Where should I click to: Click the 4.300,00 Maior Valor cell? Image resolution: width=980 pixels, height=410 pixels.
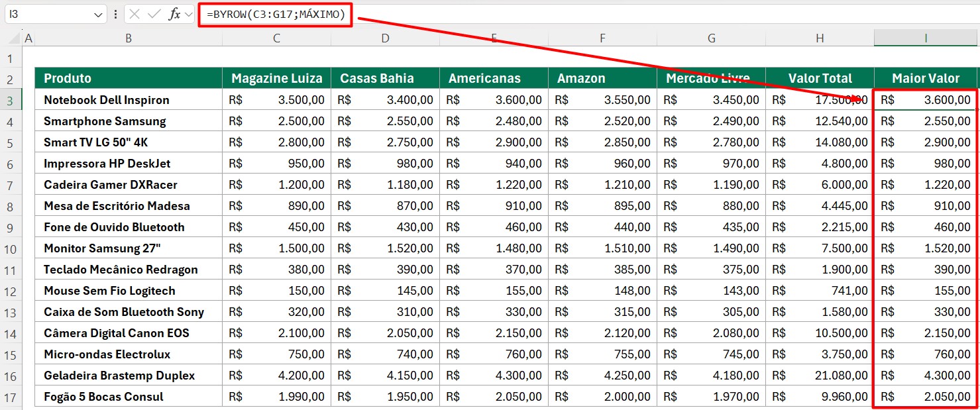pyautogui.click(x=926, y=376)
